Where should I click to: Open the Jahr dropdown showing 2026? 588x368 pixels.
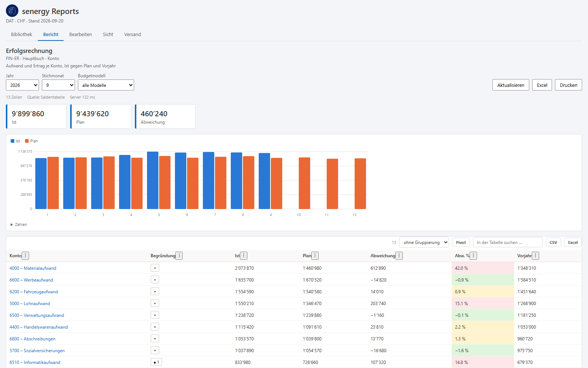[x=22, y=85]
